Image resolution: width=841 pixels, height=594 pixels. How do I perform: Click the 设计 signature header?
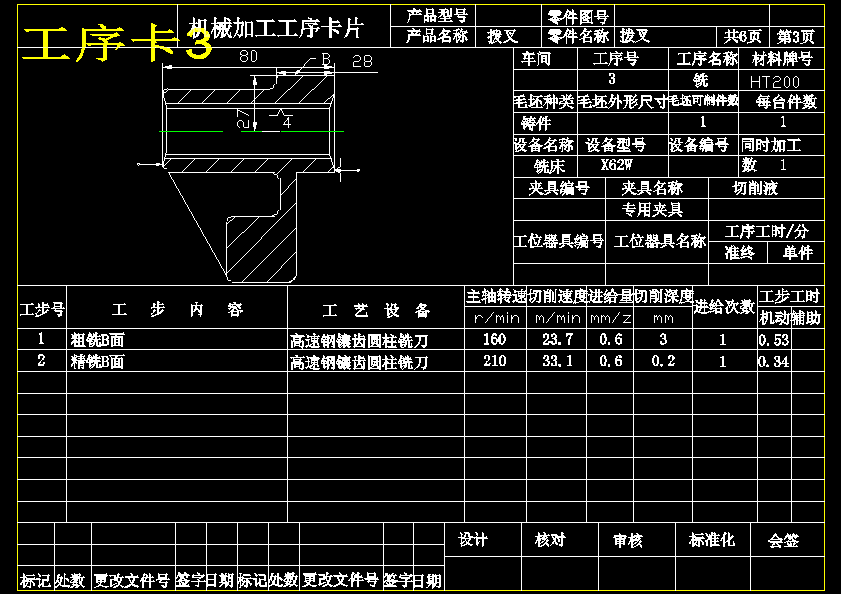coord(473,540)
